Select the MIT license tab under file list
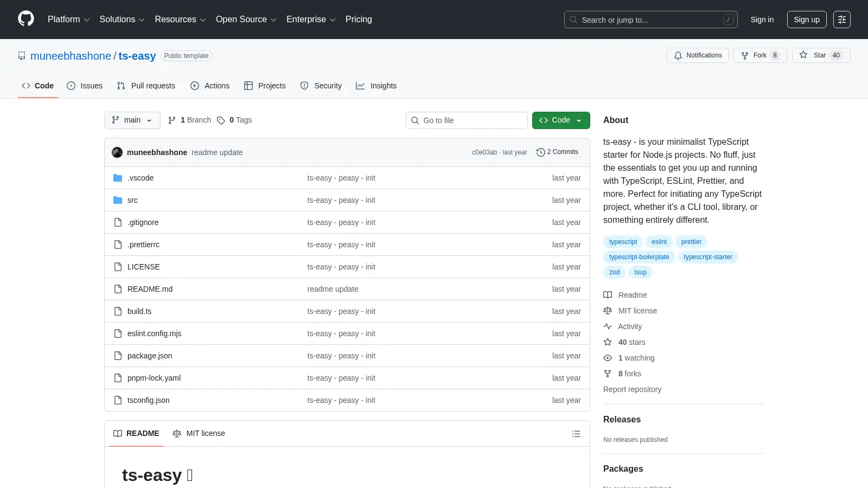 click(x=199, y=433)
